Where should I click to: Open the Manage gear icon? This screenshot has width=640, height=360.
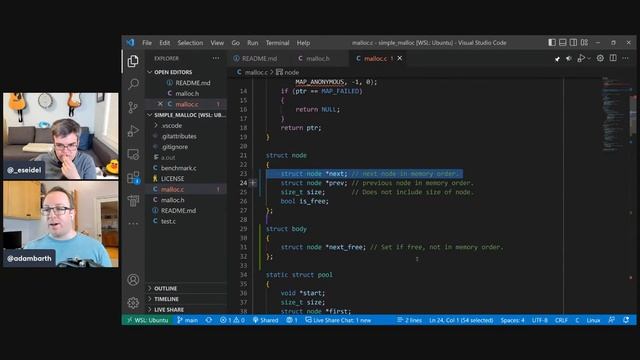tap(133, 303)
